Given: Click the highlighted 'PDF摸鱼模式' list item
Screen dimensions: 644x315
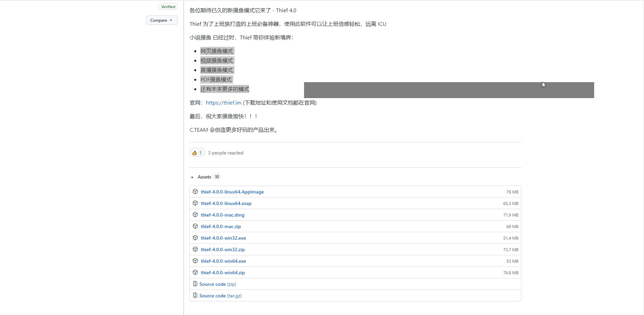Looking at the screenshot, I should tap(216, 80).
